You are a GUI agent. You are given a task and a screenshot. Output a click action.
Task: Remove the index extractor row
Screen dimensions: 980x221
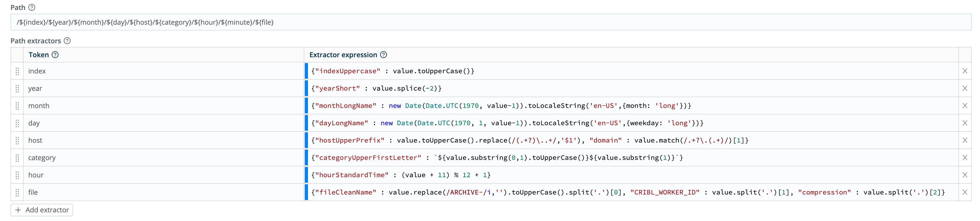pos(965,71)
